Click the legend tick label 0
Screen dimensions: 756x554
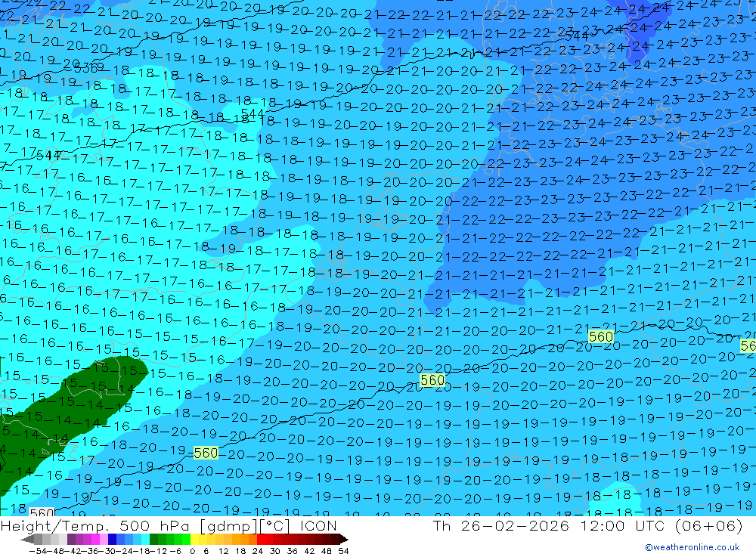tap(192, 551)
